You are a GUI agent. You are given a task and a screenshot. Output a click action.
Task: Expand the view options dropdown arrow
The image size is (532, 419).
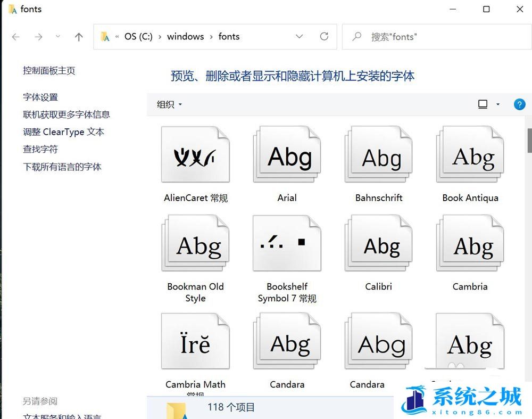(498, 104)
